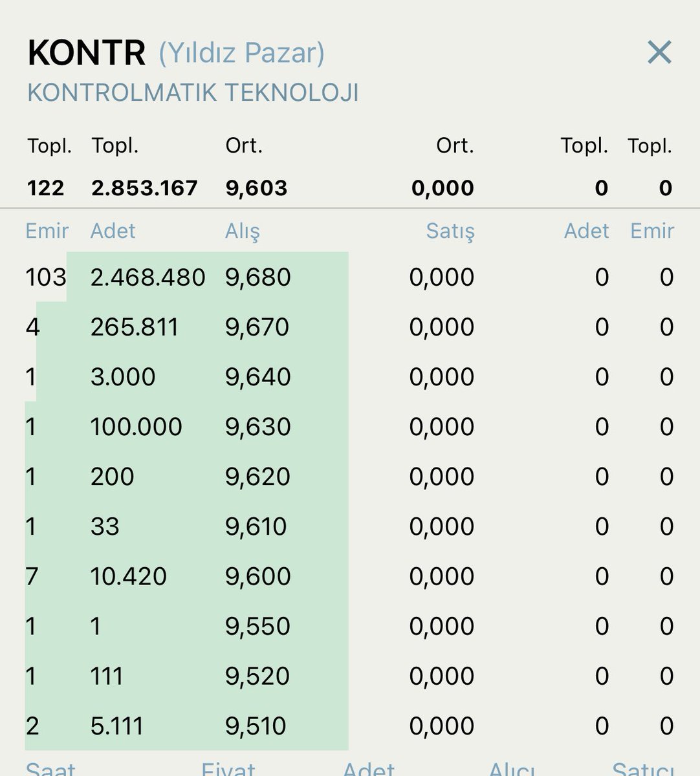Select bid price 9,610
The image size is (700, 776).
point(256,526)
